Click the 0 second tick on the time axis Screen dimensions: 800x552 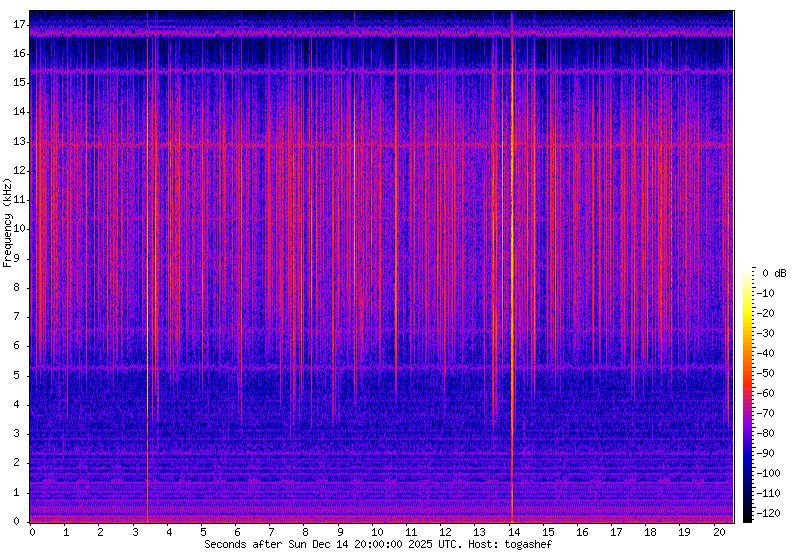coord(32,532)
